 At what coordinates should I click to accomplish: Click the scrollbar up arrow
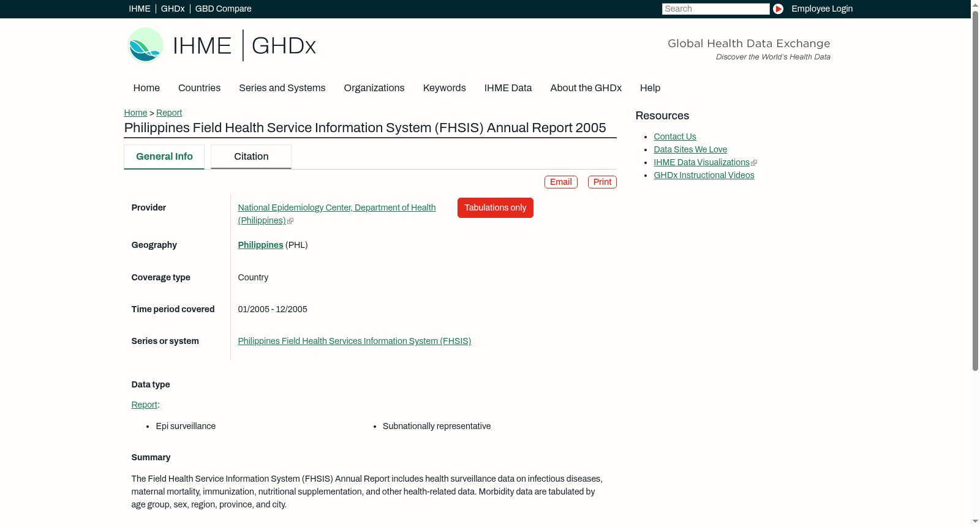click(x=975, y=4)
